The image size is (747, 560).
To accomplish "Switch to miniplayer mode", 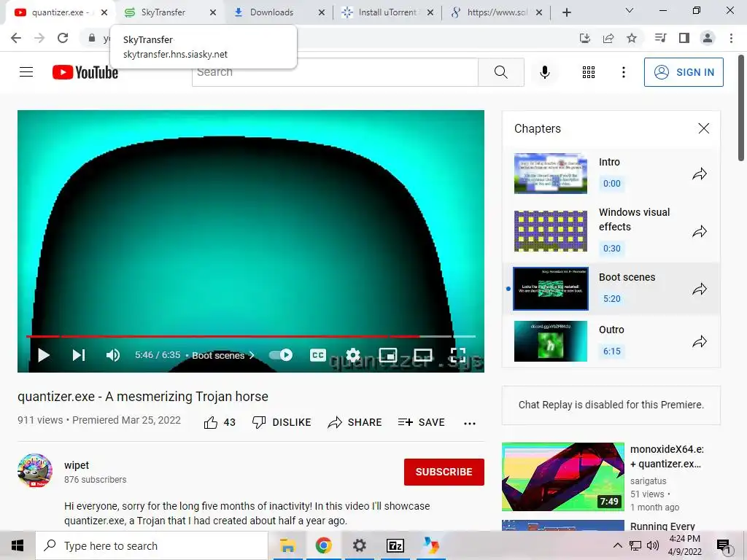I will point(388,355).
